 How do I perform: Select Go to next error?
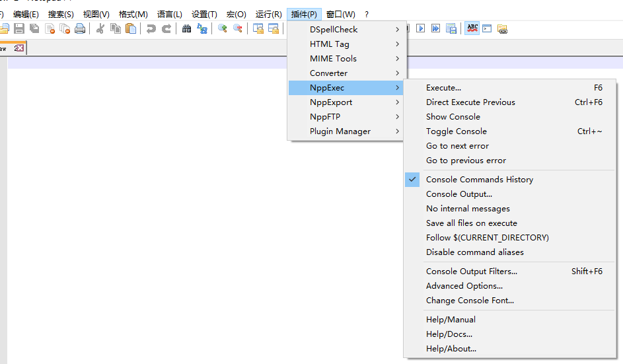(x=510, y=146)
